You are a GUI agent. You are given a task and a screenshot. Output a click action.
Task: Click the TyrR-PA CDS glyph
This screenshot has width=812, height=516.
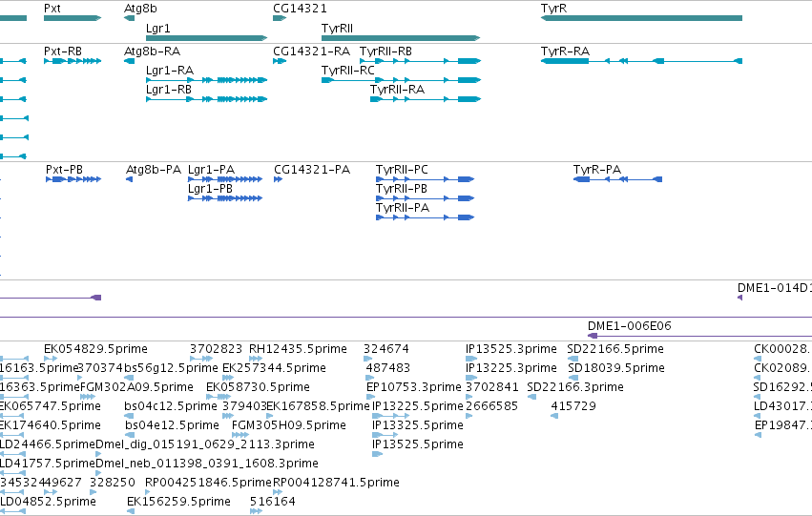(617, 179)
